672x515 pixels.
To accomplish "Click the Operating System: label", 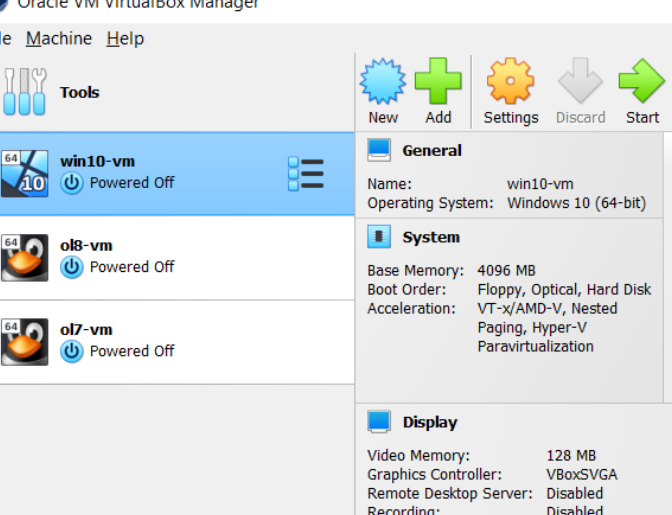I will pyautogui.click(x=430, y=203).
